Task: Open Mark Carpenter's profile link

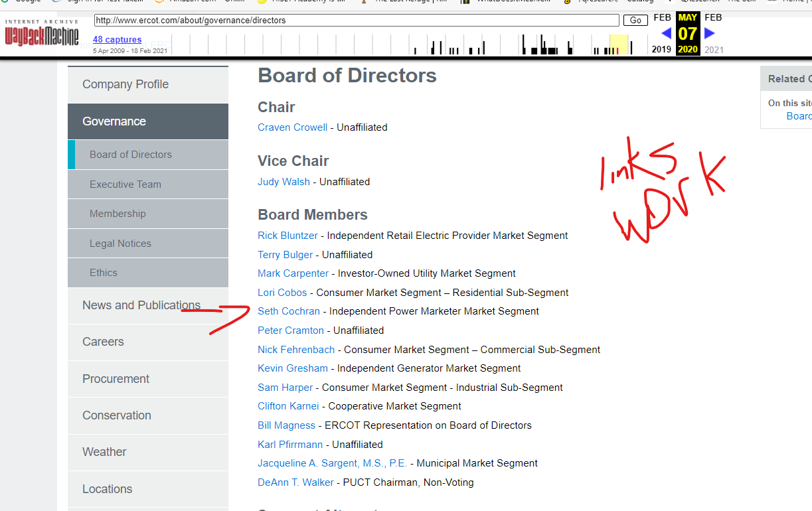Action: [293, 273]
